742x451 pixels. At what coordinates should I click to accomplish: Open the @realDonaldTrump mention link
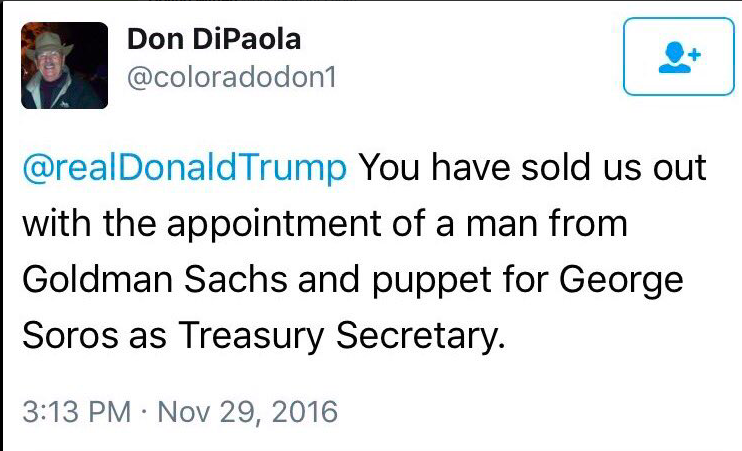pos(185,168)
